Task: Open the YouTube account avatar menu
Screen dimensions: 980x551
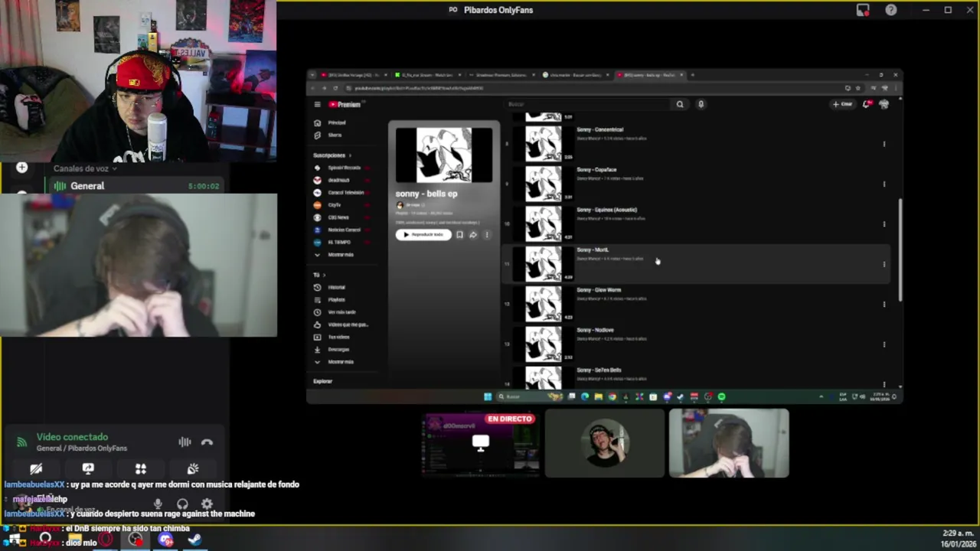Action: [x=884, y=104]
